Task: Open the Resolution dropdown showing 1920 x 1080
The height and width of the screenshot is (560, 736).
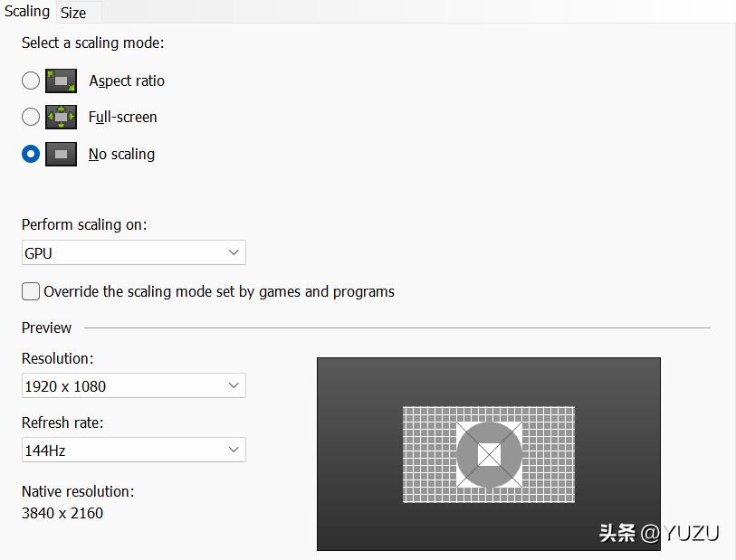Action: (x=133, y=385)
